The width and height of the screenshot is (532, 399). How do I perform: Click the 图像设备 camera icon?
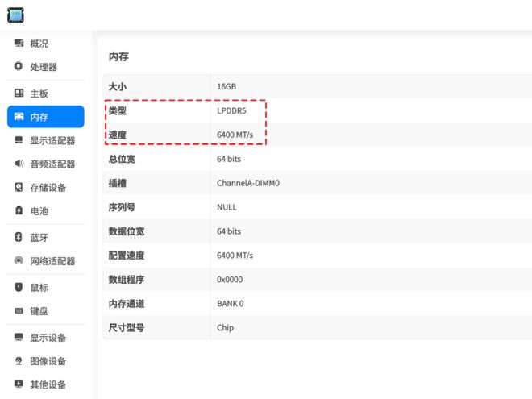[19, 360]
